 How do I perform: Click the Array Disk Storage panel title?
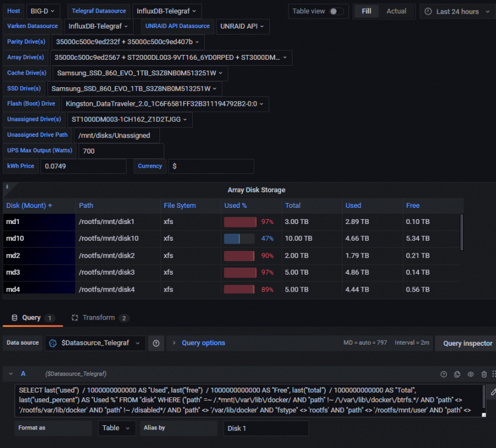click(256, 190)
